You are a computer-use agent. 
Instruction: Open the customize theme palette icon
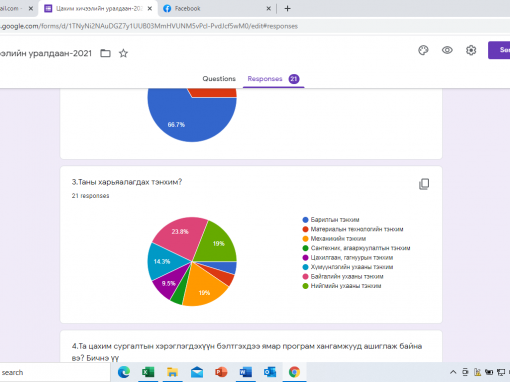[423, 50]
